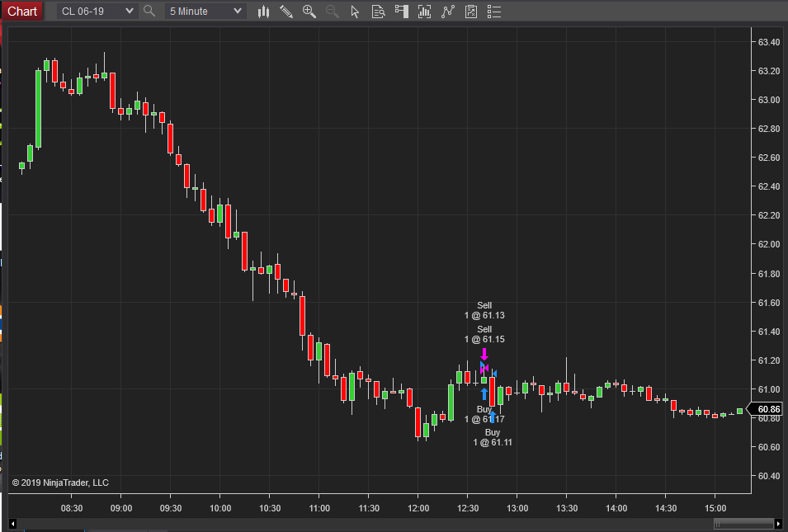Image resolution: width=788 pixels, height=532 pixels.
Task: Open the CL 06-19 instrument dropdown
Action: (x=97, y=11)
